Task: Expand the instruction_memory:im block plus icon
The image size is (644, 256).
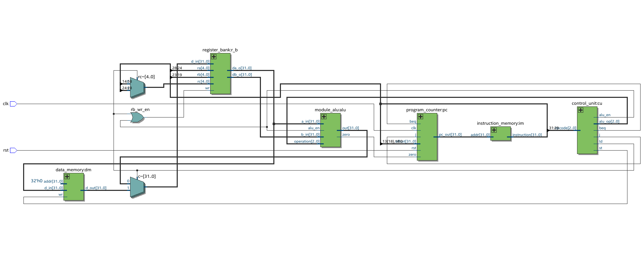Action: (x=494, y=130)
